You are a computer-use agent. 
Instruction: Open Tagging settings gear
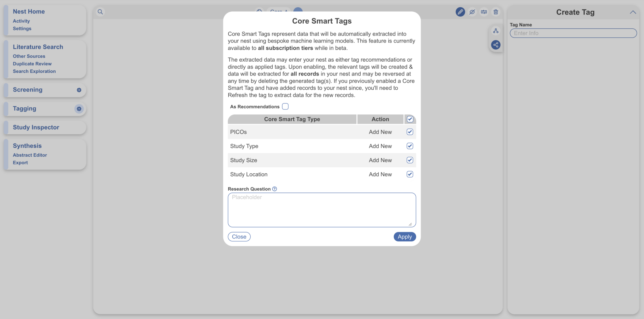tap(79, 109)
